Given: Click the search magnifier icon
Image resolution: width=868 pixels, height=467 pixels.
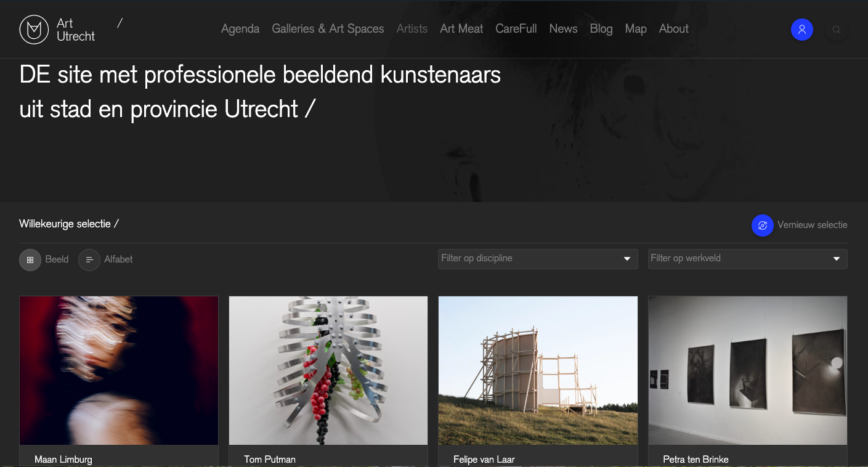Looking at the screenshot, I should tap(836, 30).
